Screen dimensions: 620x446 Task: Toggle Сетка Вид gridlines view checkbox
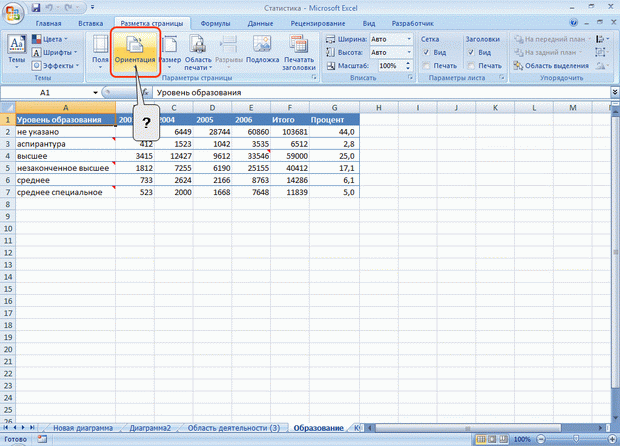click(x=426, y=52)
